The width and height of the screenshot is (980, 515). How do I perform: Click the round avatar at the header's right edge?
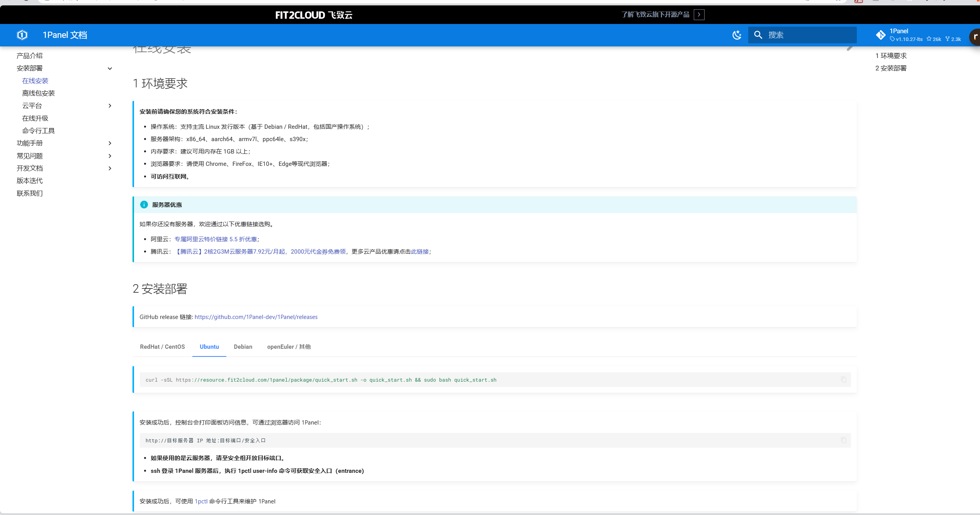pyautogui.click(x=975, y=37)
